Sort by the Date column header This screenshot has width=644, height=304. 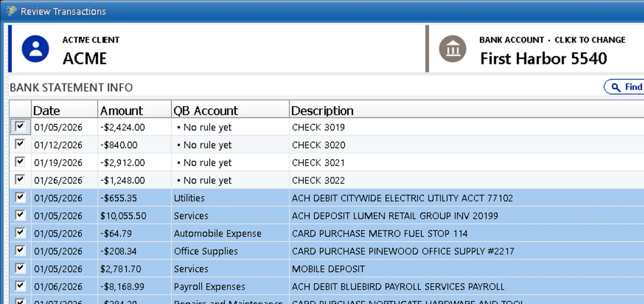(x=64, y=110)
